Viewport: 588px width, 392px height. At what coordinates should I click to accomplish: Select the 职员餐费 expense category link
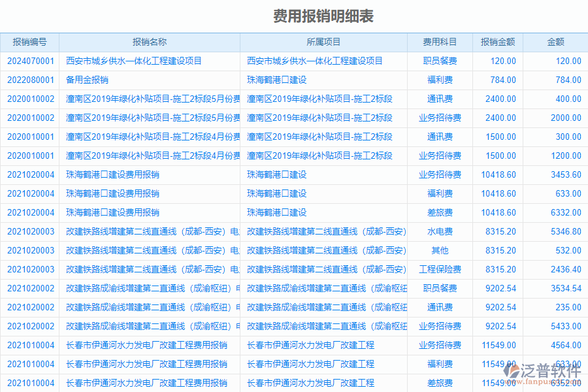tap(440, 60)
